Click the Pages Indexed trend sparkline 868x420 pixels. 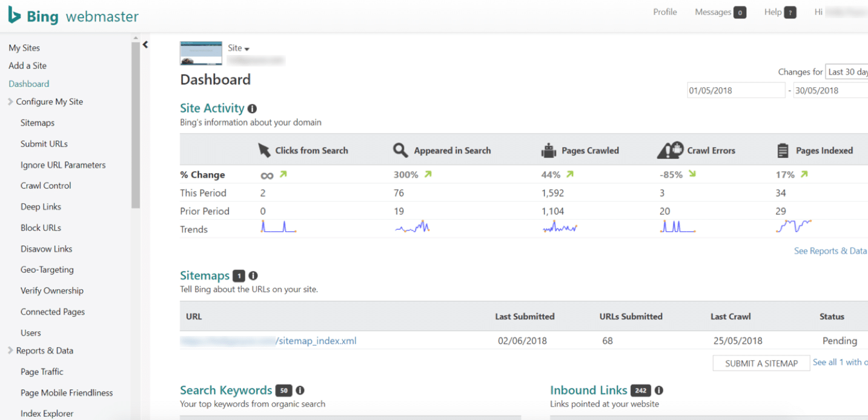[794, 226]
